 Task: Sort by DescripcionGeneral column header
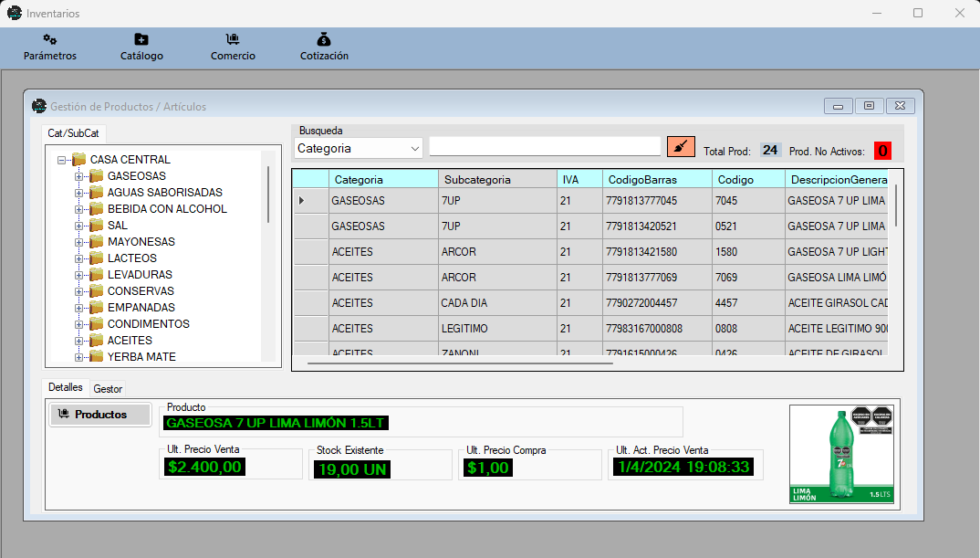click(x=836, y=180)
